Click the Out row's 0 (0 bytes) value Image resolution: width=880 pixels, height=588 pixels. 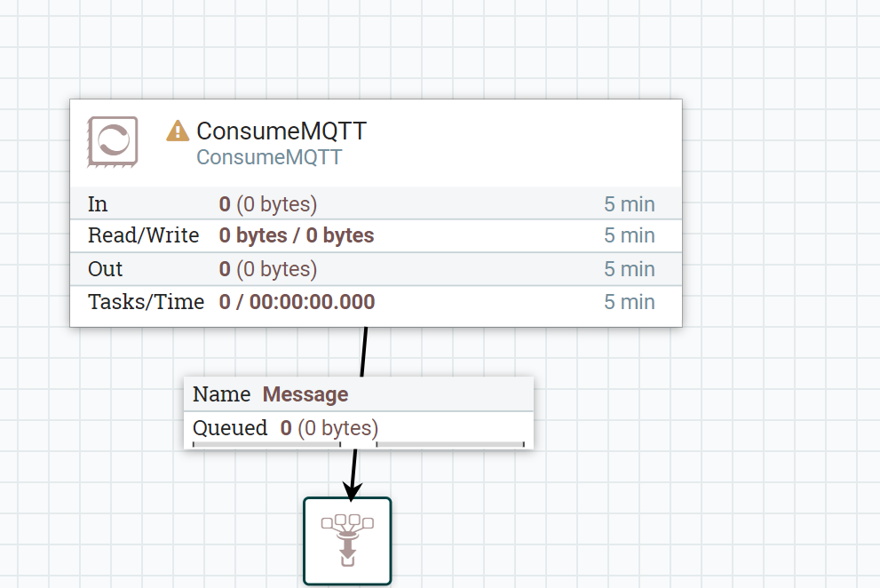coord(268,269)
